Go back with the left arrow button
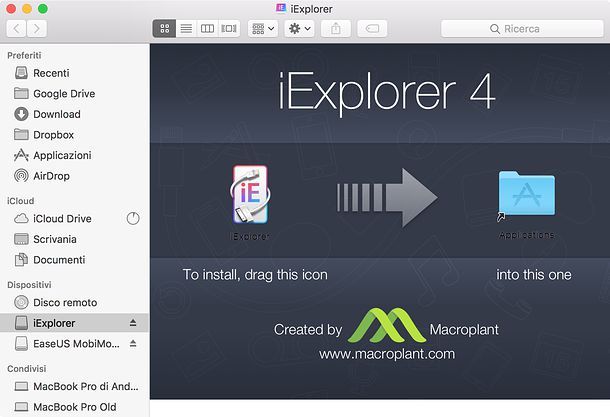Image resolution: width=610 pixels, height=417 pixels. [16, 29]
